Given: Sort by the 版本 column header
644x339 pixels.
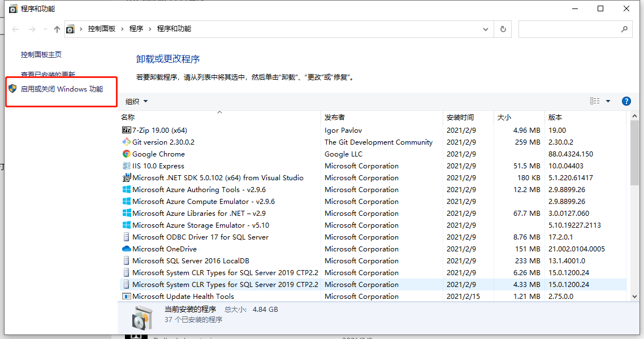Looking at the screenshot, I should [586, 118].
